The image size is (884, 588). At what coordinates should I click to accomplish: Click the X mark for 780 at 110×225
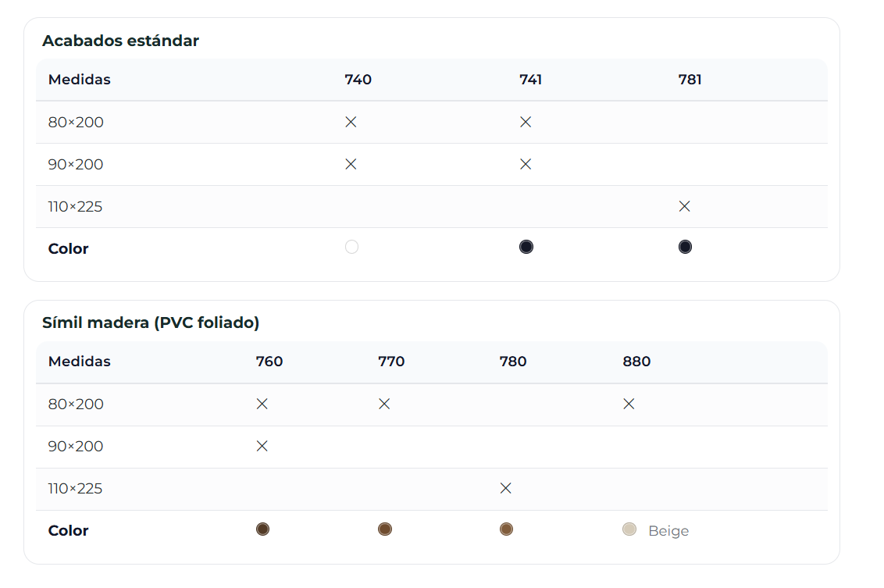point(505,488)
